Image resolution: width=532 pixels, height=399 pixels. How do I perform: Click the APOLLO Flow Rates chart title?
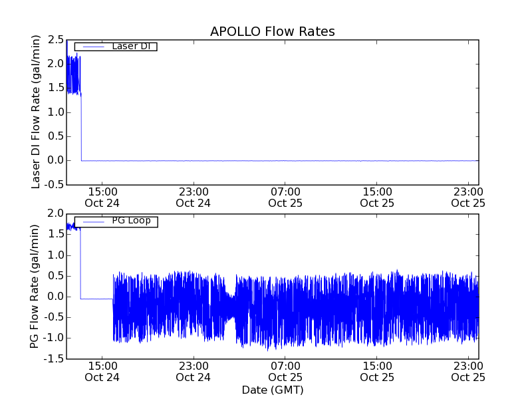[272, 32]
